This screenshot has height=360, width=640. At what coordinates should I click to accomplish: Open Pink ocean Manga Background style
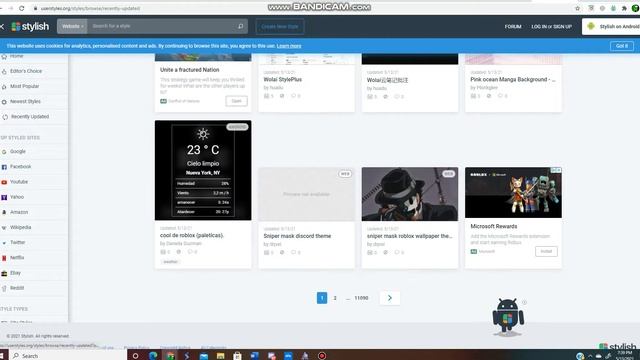coord(513,80)
